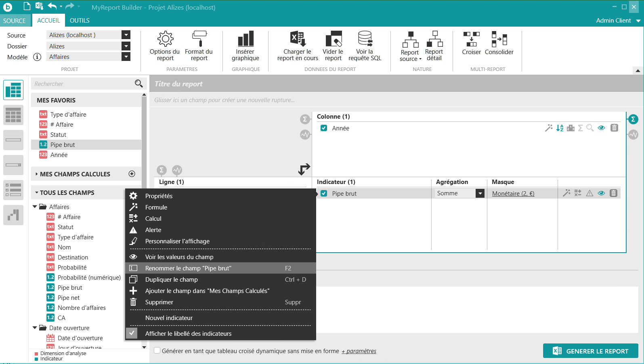This screenshot has width=644, height=364.
Task: Switch to the OUTILS tab
Action: coord(80,21)
